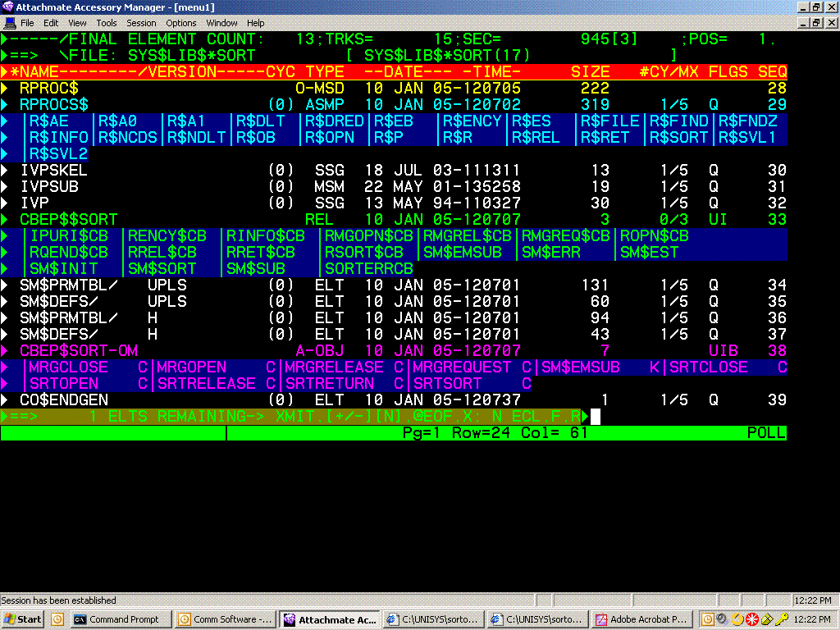Image resolution: width=840 pixels, height=630 pixels.
Task: Open Adobe Acrobat taskbar item
Action: (x=640, y=619)
